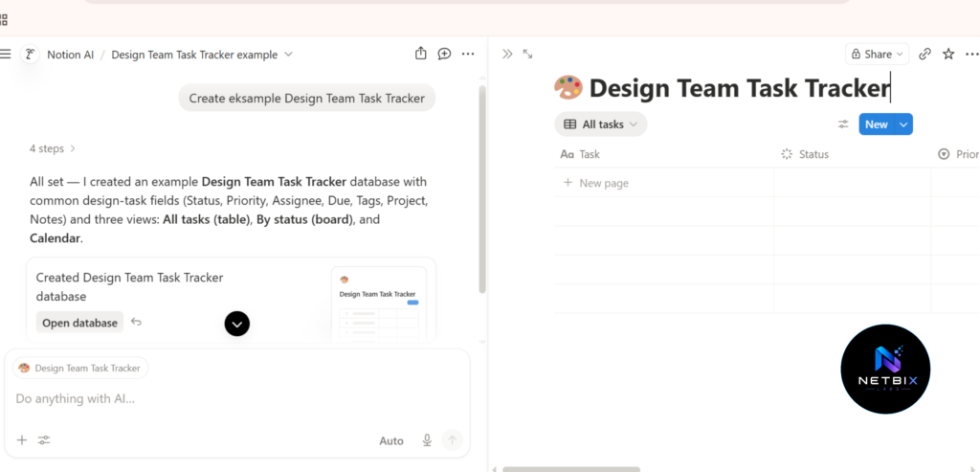Copy page link with chain icon
The height and width of the screenshot is (472, 980).
click(925, 55)
